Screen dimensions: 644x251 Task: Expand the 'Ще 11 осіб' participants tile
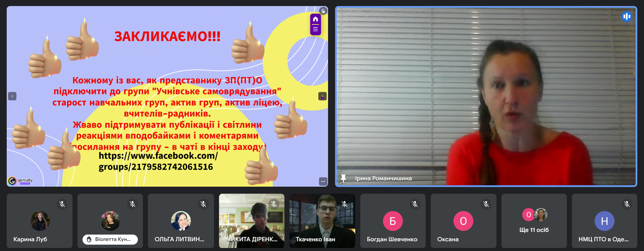[534, 221]
